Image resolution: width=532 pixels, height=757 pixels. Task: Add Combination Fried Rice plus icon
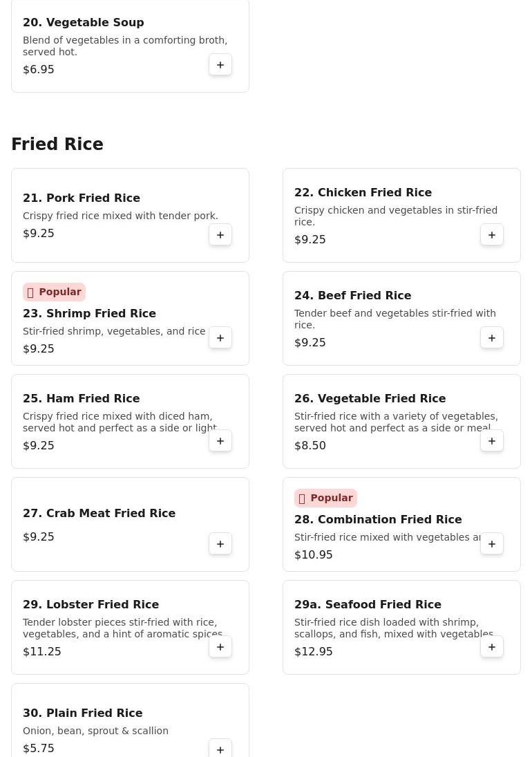[x=491, y=543]
